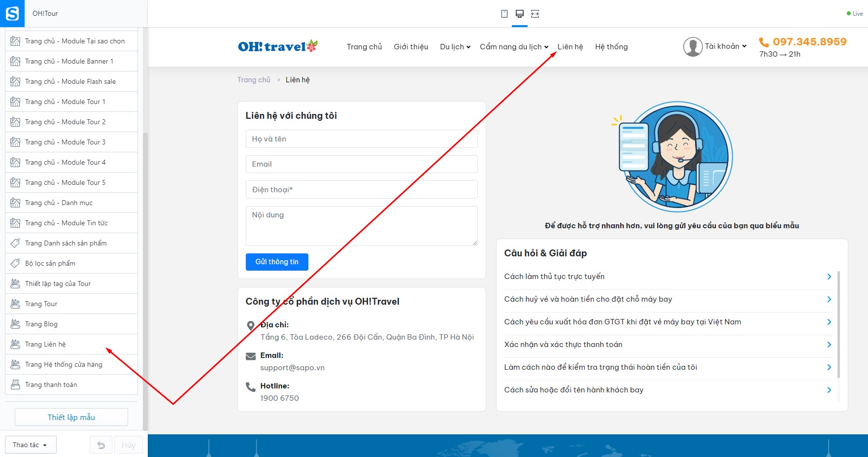Click the hotline phone icon

click(251, 387)
